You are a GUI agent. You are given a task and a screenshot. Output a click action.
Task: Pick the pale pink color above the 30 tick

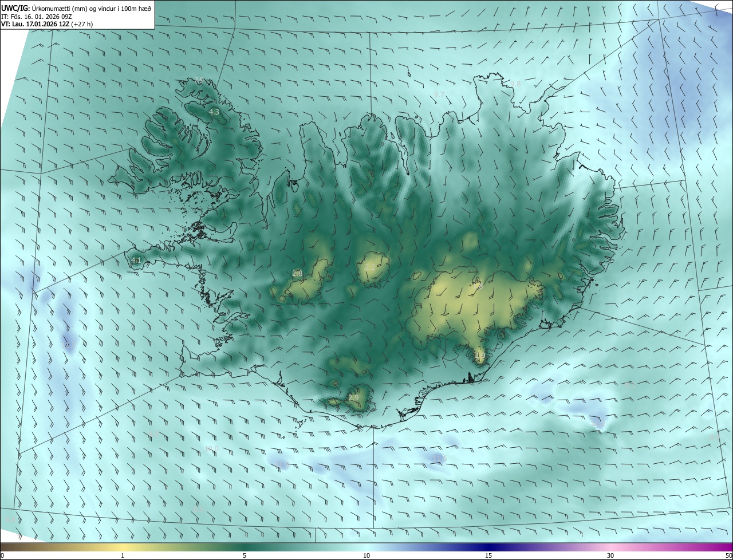click(x=610, y=547)
